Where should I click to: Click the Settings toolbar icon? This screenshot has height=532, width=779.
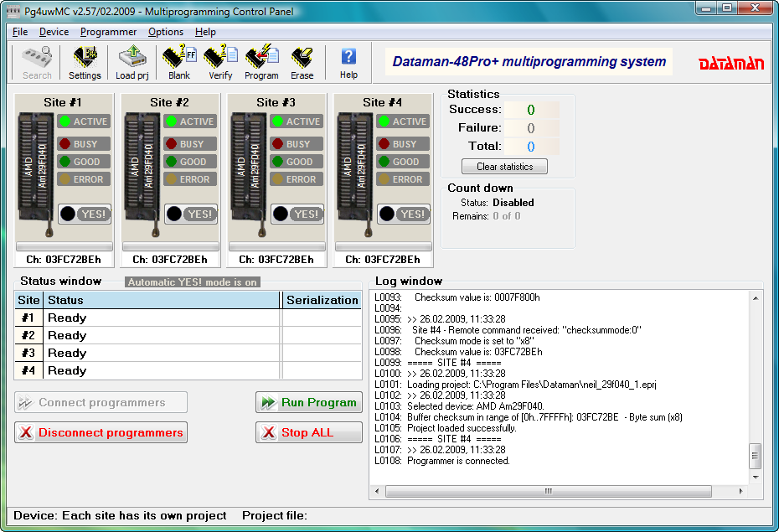(85, 63)
